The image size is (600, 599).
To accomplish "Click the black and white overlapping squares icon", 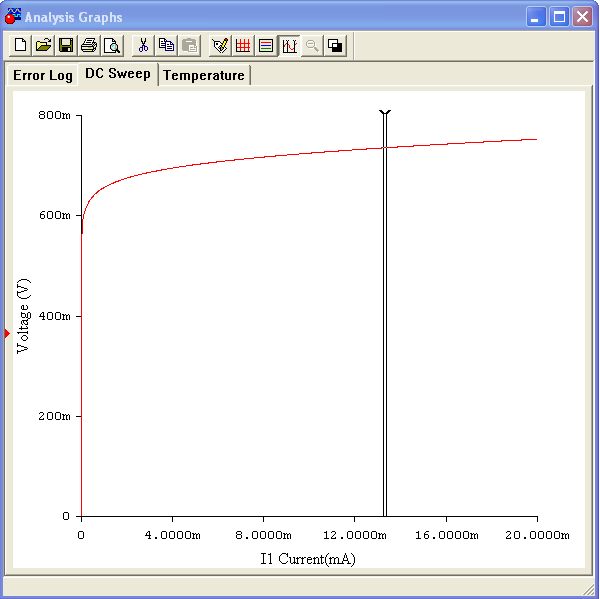I will click(335, 46).
